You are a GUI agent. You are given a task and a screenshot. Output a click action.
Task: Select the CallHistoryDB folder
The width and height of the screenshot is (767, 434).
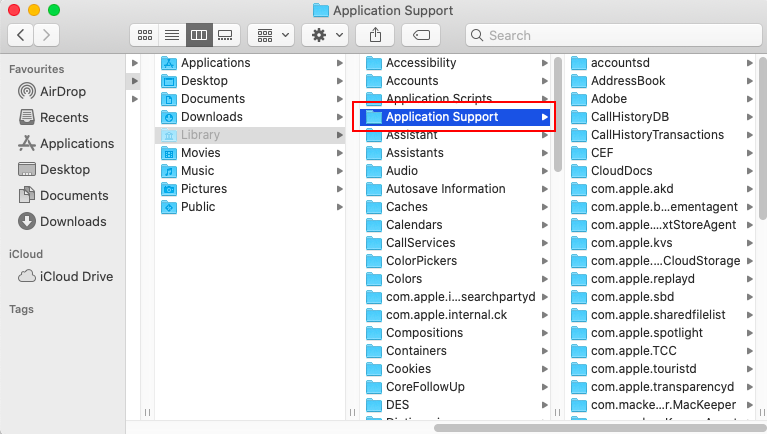[x=660, y=117]
